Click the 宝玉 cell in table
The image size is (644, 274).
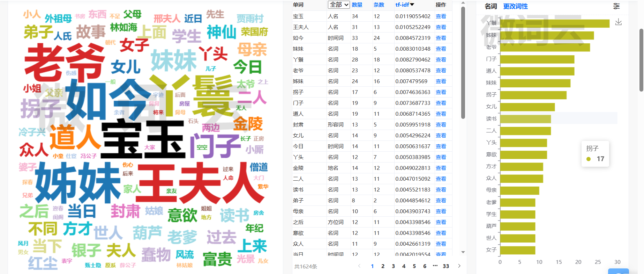click(x=298, y=16)
